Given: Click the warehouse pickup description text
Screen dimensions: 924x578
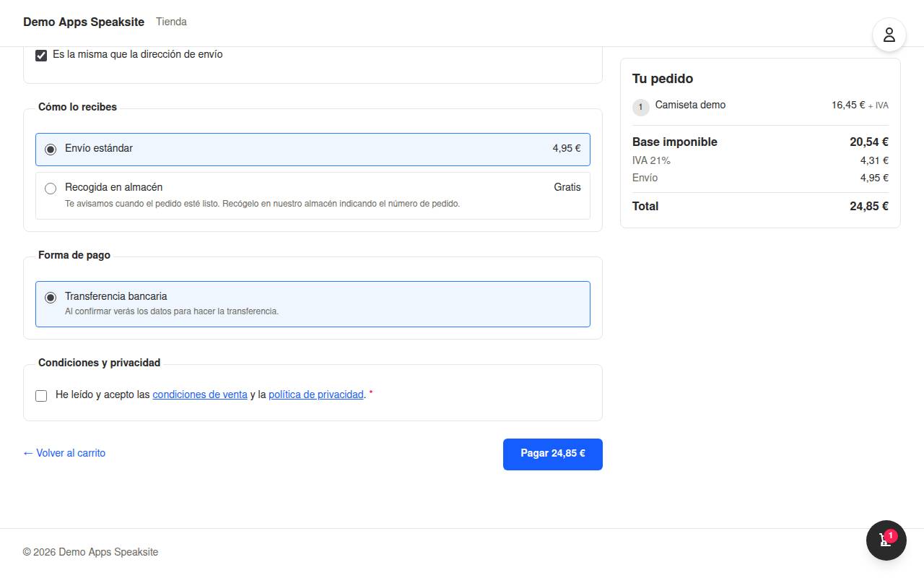Looking at the screenshot, I should pos(262,204).
